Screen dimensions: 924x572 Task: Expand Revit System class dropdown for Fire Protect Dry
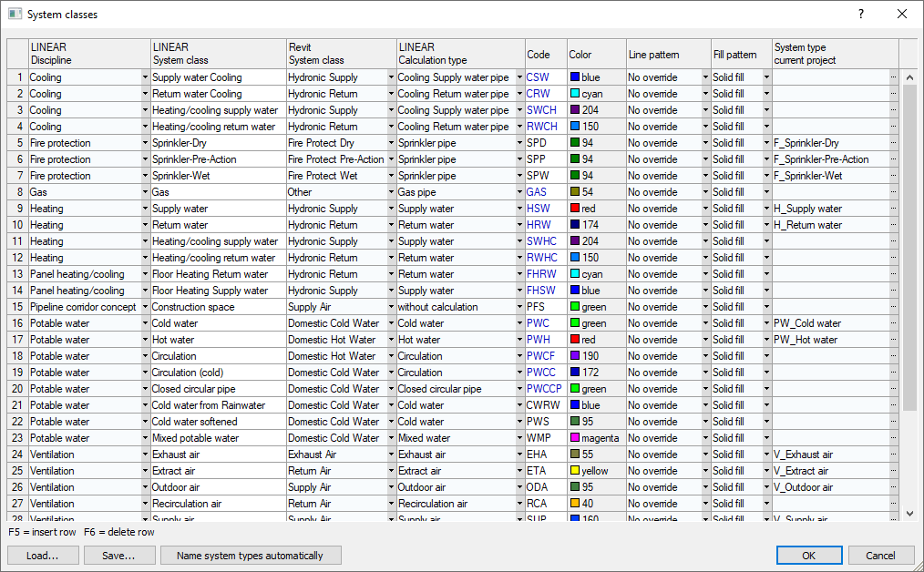click(x=391, y=143)
